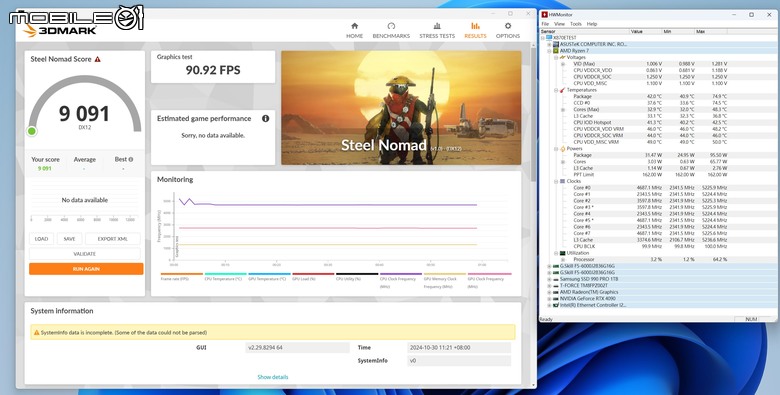The image size is (780, 395).
Task: Switch to the STRESS TESTS tab label
Action: coord(437,36)
